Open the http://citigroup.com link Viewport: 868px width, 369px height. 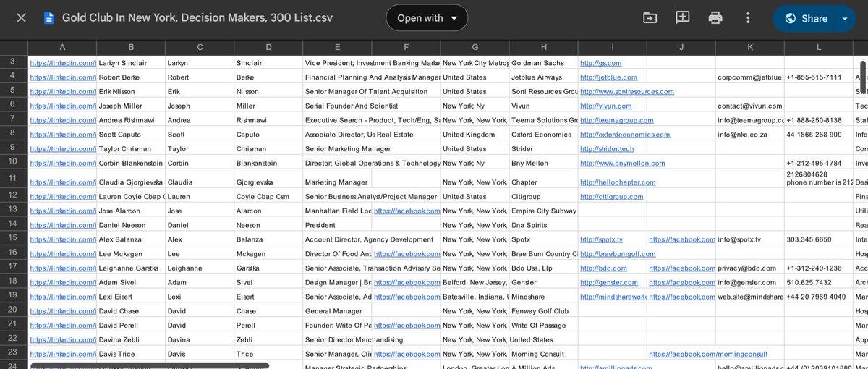611,197
